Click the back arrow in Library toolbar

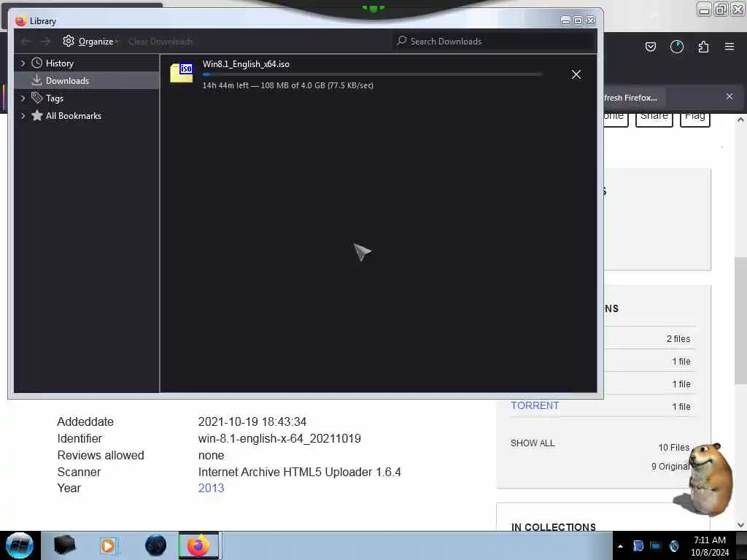click(x=26, y=42)
